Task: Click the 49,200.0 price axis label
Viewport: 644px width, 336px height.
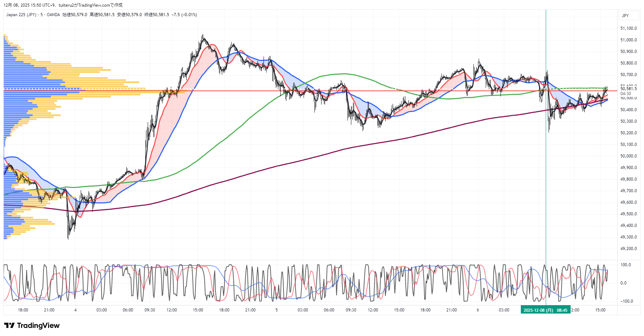Action: pos(628,249)
